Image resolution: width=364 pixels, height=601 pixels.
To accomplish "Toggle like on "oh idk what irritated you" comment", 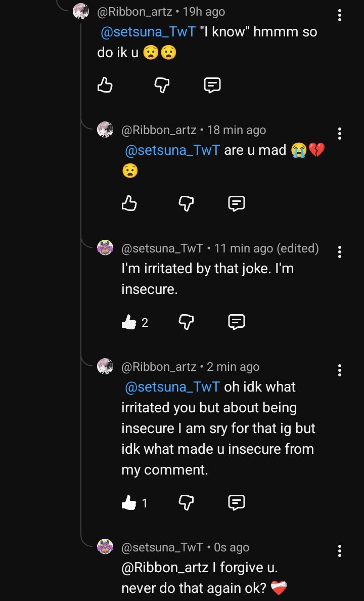I will point(129,502).
